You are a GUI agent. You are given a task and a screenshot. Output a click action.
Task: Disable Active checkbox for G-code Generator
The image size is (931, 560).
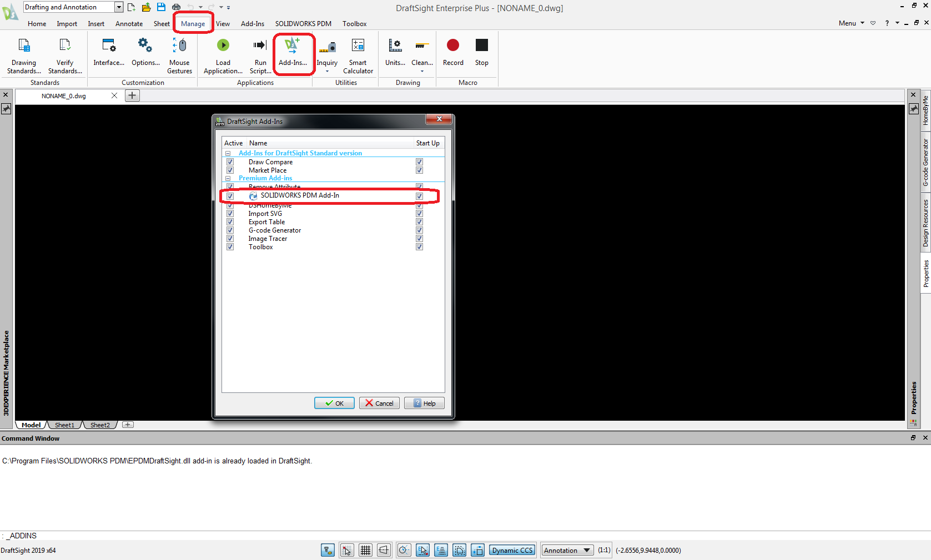click(230, 230)
